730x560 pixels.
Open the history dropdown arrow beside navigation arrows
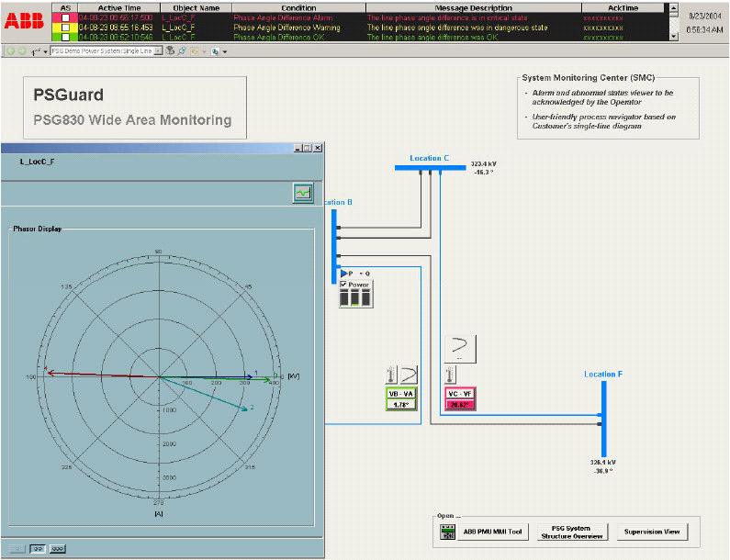click(45, 51)
